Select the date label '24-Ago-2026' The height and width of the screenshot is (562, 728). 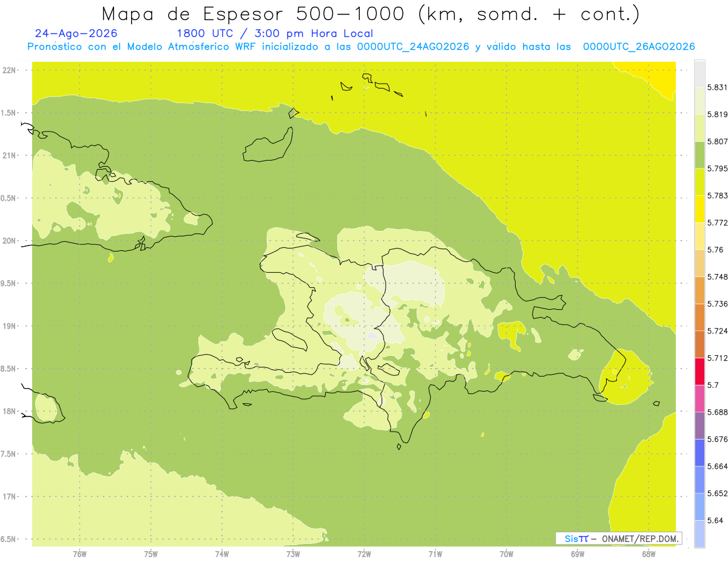tap(76, 33)
